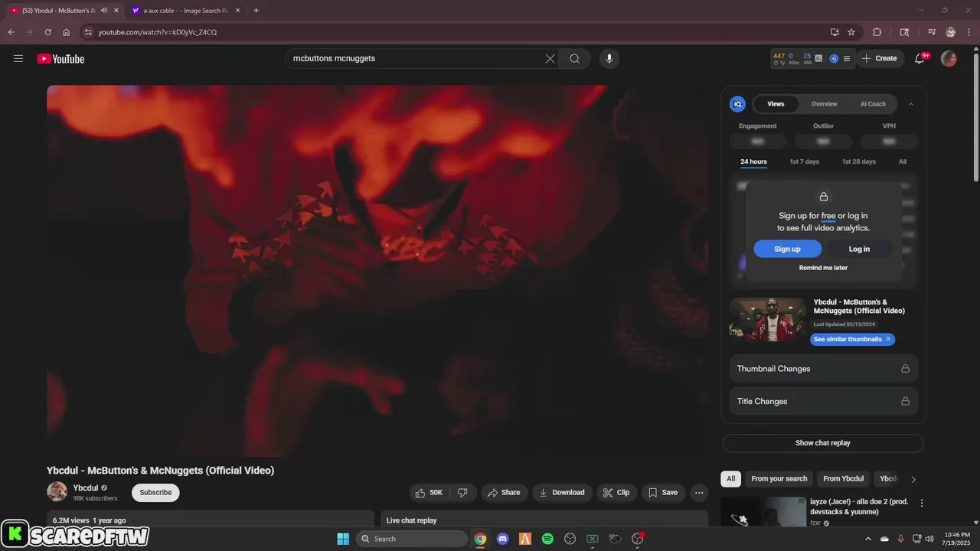Download the video
Image resolution: width=980 pixels, height=551 pixels.
[x=562, y=493]
